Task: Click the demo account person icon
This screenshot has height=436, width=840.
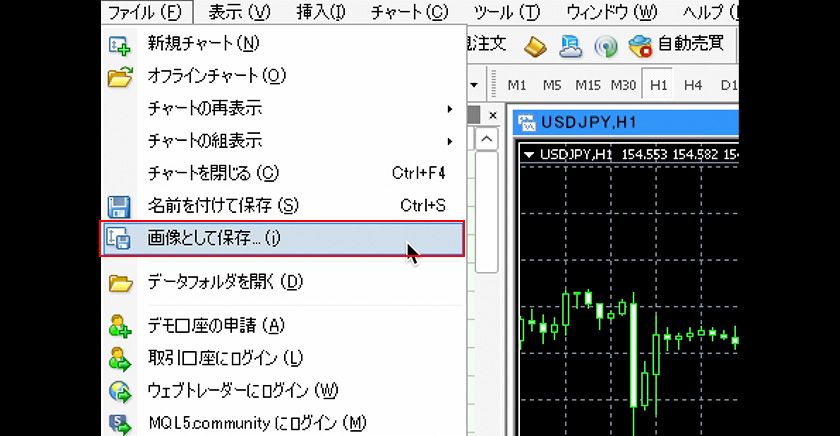Action: (119, 326)
